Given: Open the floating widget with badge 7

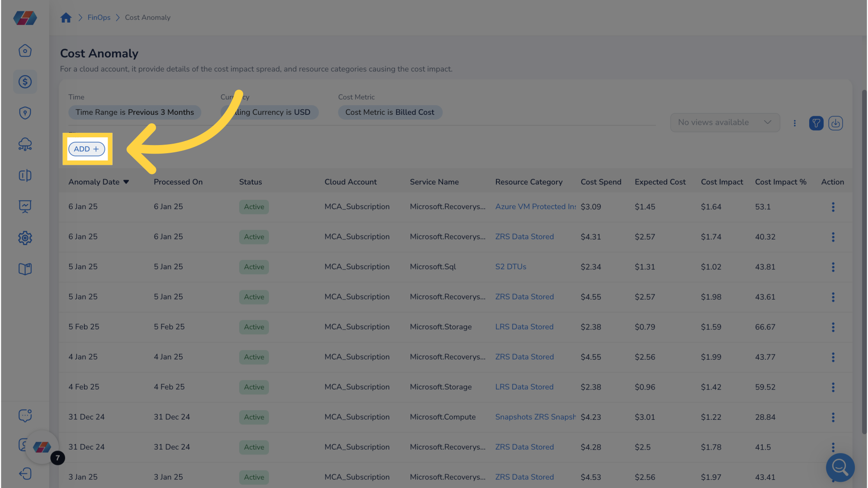Looking at the screenshot, I should point(42,447).
